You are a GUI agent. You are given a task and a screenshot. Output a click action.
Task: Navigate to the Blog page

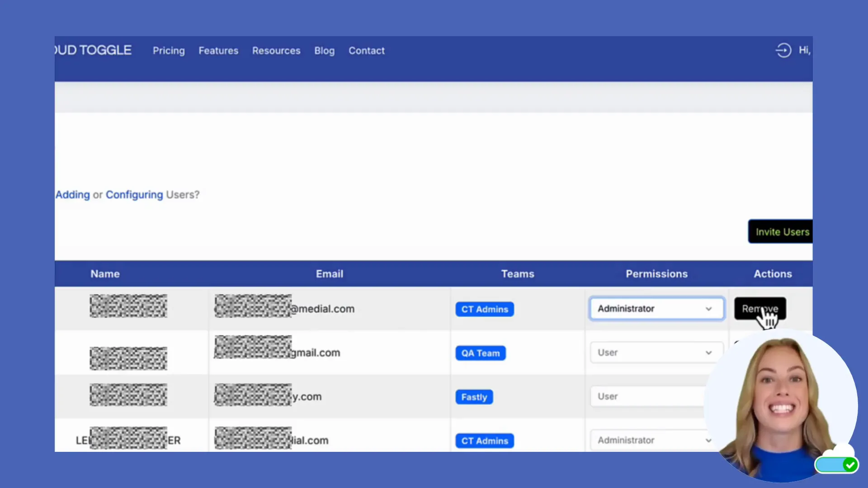tap(324, 51)
